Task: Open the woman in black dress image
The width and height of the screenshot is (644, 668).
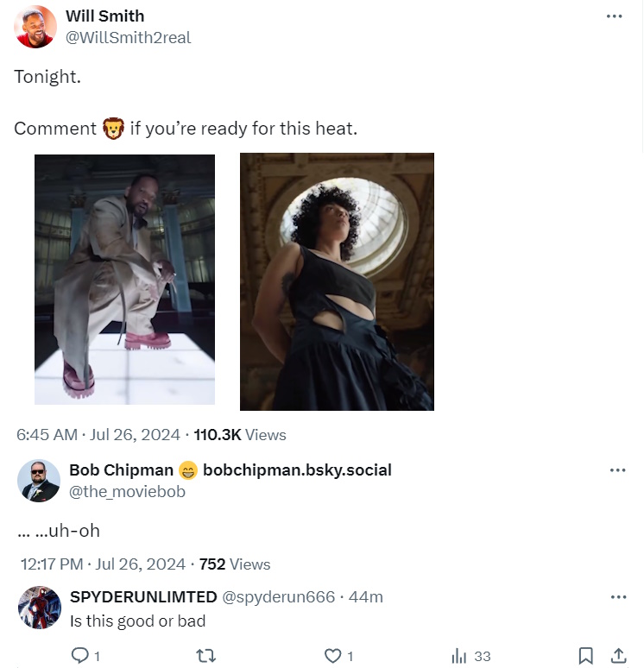Action: (337, 281)
